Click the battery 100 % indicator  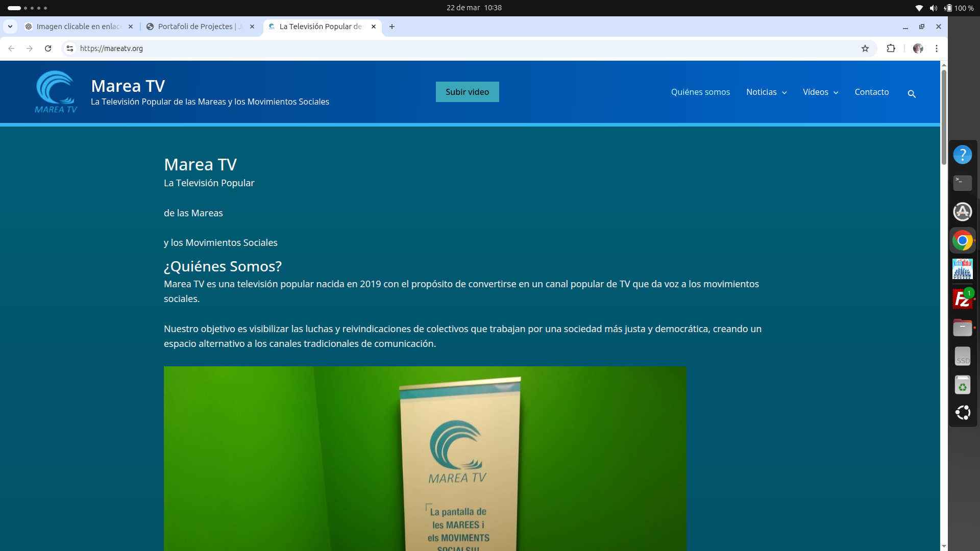coord(959,8)
